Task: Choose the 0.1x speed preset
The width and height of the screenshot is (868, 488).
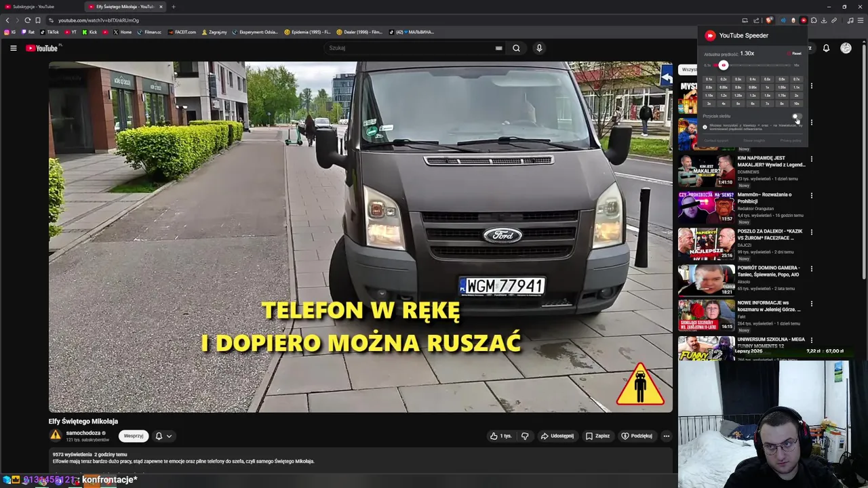Action: point(709,79)
